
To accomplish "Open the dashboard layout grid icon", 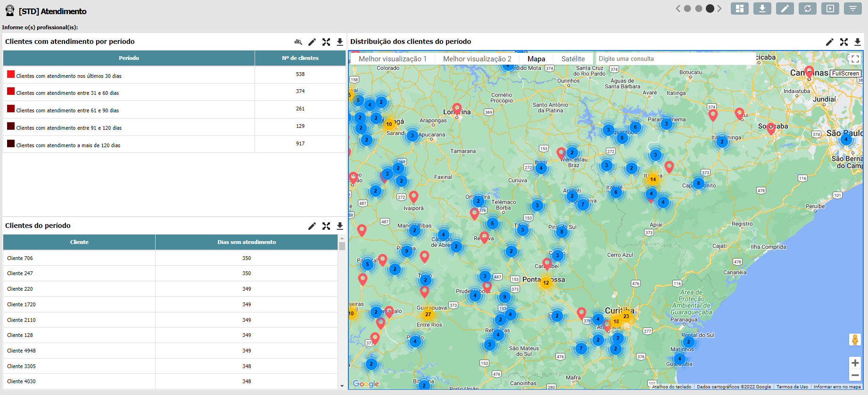I will click(739, 8).
